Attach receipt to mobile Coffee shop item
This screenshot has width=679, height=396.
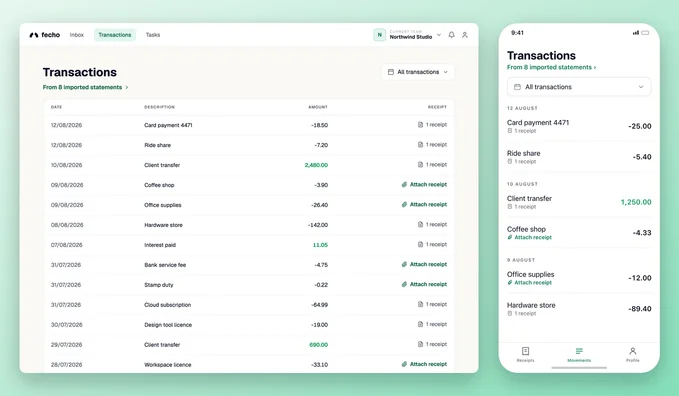tap(530, 237)
